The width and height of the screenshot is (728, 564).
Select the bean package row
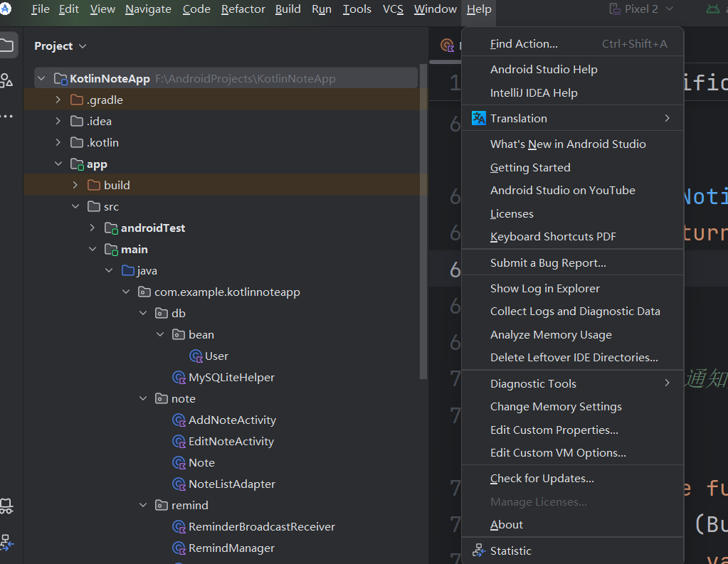tap(225, 335)
